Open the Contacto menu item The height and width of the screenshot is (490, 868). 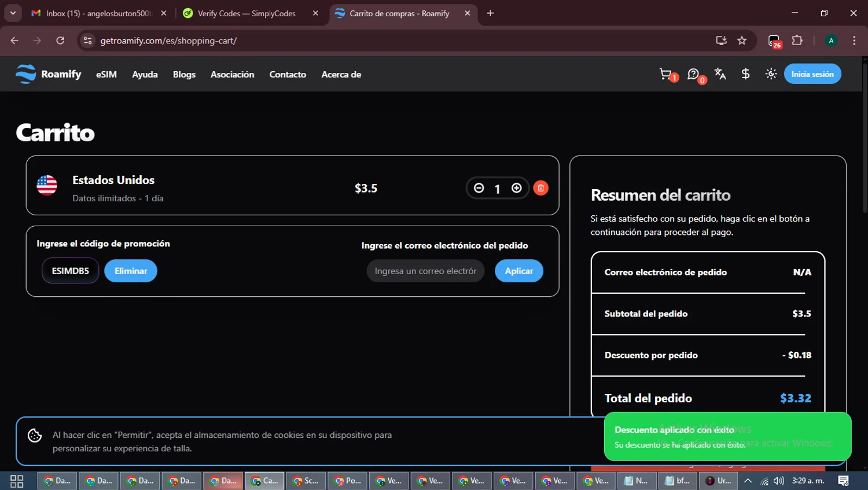pos(288,74)
